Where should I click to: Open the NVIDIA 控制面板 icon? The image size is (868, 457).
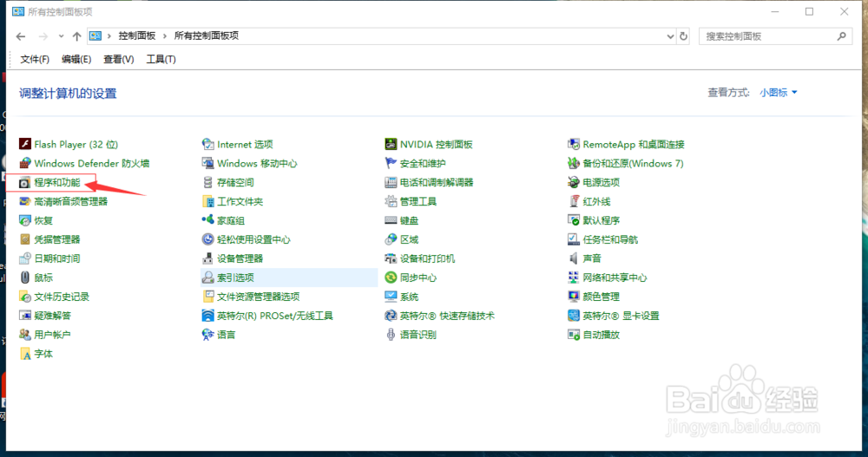tap(391, 145)
